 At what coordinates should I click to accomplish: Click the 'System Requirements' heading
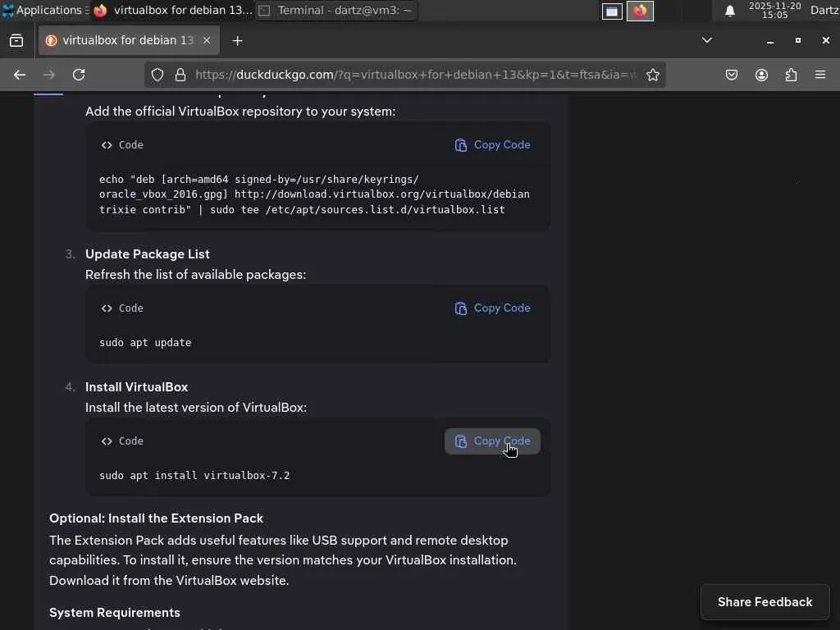pos(115,613)
